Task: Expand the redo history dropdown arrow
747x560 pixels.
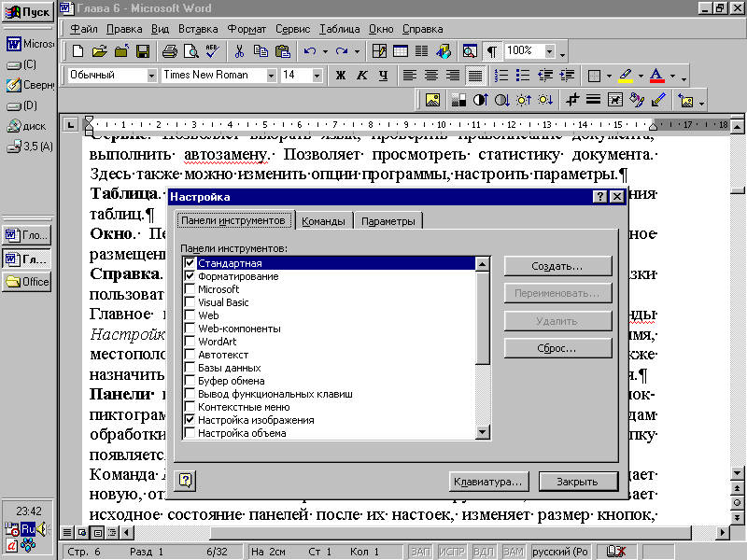Action: (357, 51)
